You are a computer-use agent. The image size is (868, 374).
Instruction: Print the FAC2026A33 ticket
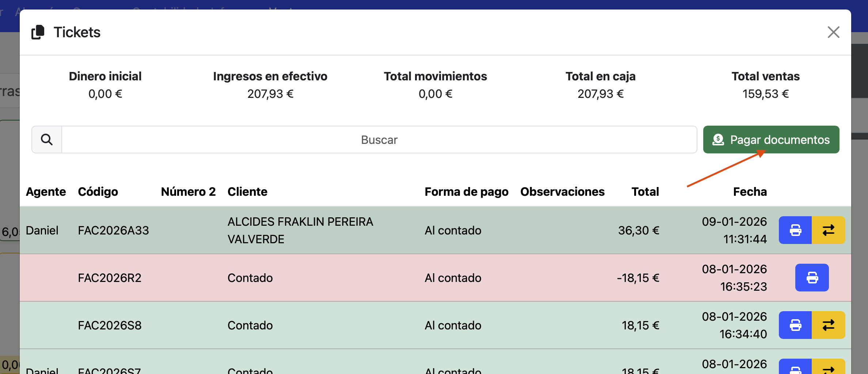tap(796, 230)
